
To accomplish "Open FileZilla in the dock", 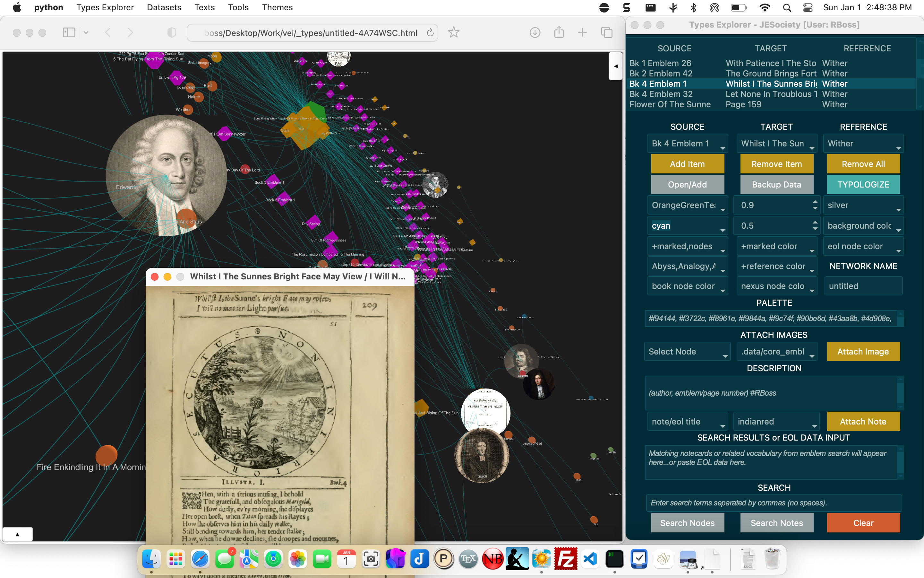I will (566, 559).
